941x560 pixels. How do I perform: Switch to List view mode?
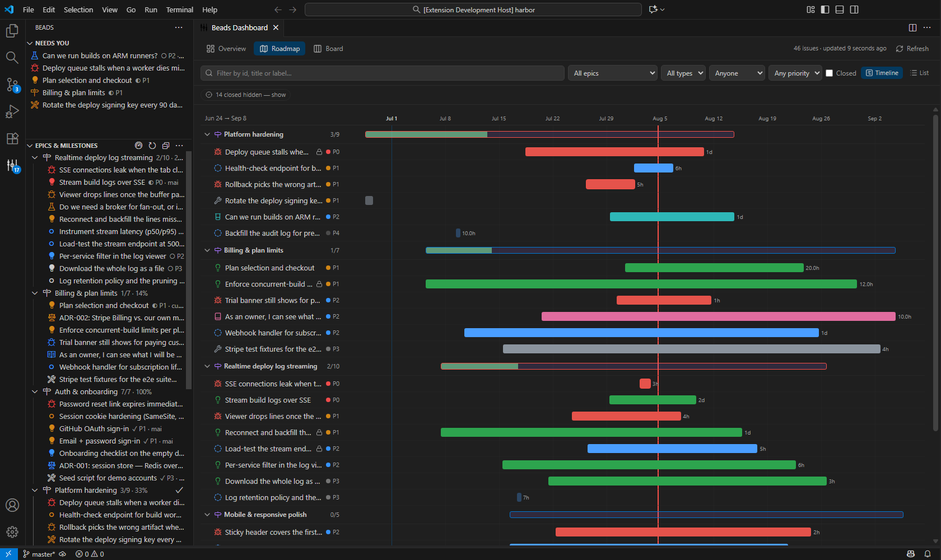920,73
